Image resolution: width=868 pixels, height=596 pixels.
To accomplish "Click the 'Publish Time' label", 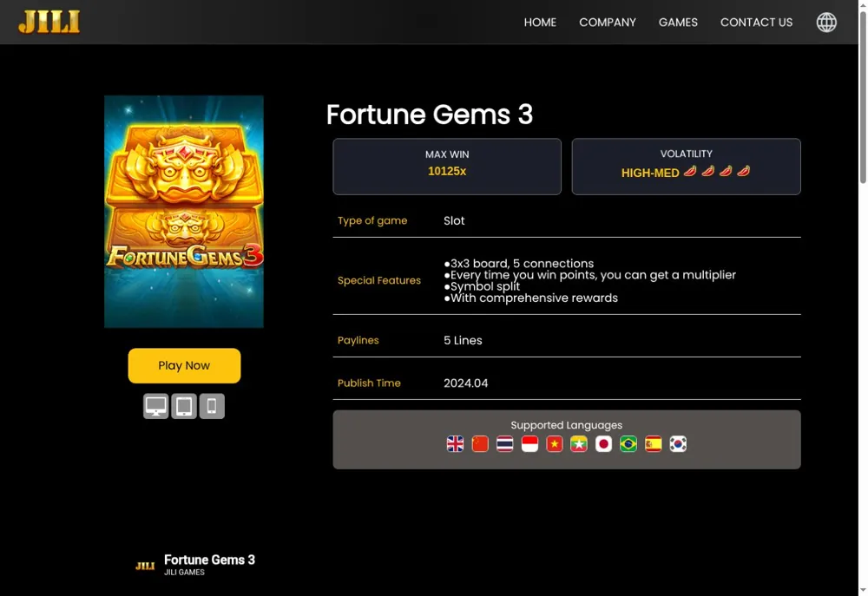I will (369, 383).
